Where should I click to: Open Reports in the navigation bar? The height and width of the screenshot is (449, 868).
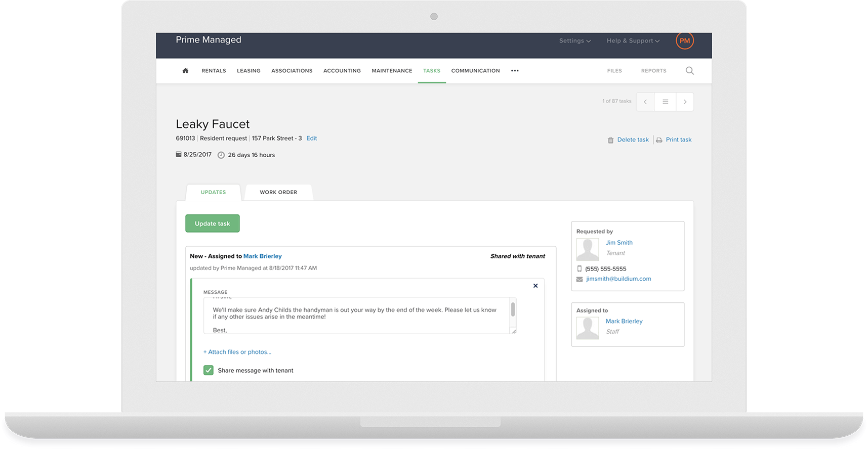(x=653, y=71)
